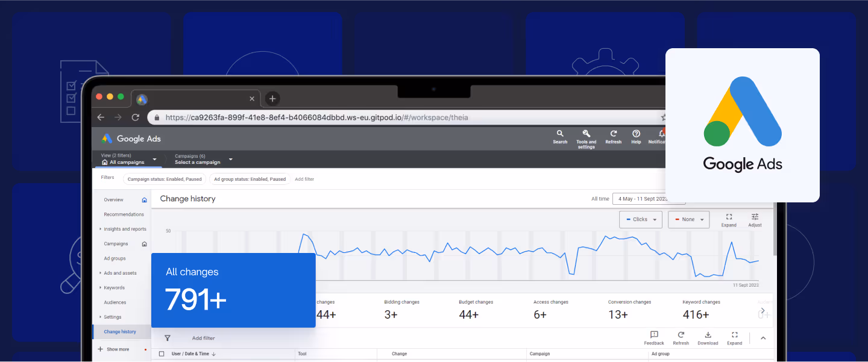Click the Change column header
The height and width of the screenshot is (362, 868).
point(399,354)
